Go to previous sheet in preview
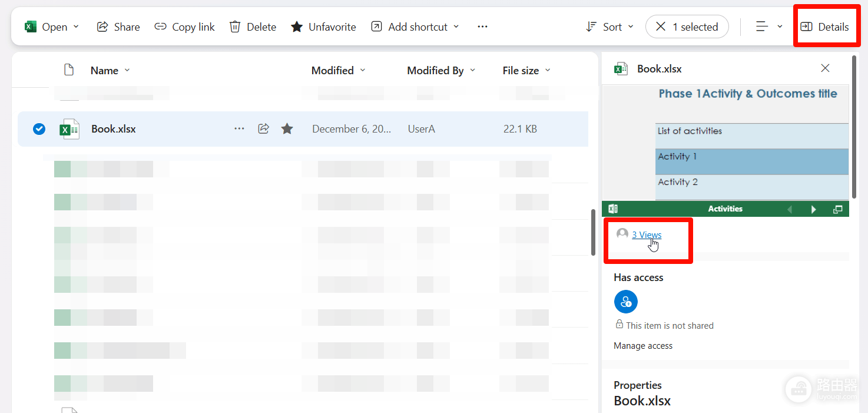This screenshot has height=413, width=868. pos(790,209)
